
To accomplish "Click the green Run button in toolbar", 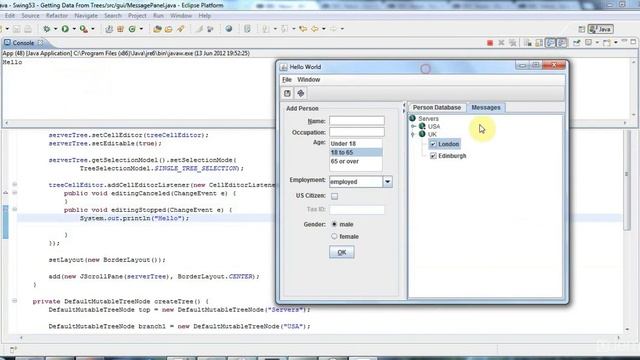I will tap(65, 29).
